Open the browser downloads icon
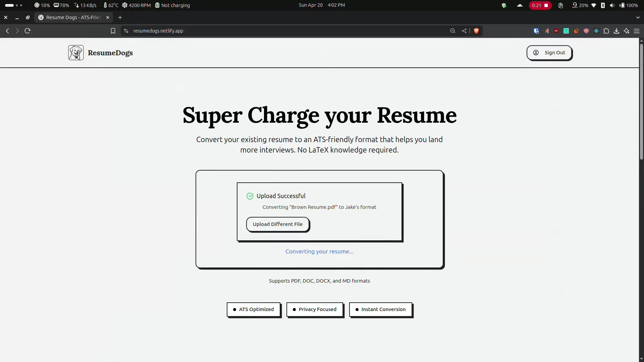644x362 pixels. 616,31
